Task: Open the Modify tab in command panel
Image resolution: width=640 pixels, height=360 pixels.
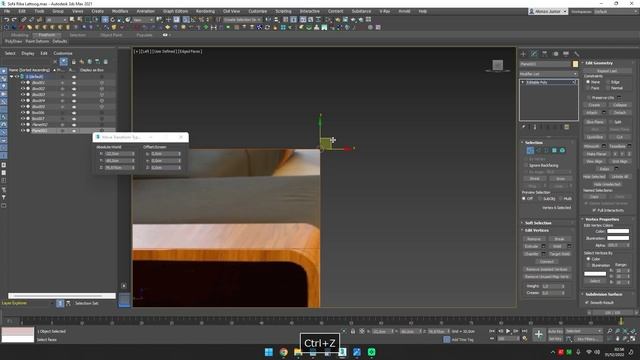Action: (x=534, y=54)
